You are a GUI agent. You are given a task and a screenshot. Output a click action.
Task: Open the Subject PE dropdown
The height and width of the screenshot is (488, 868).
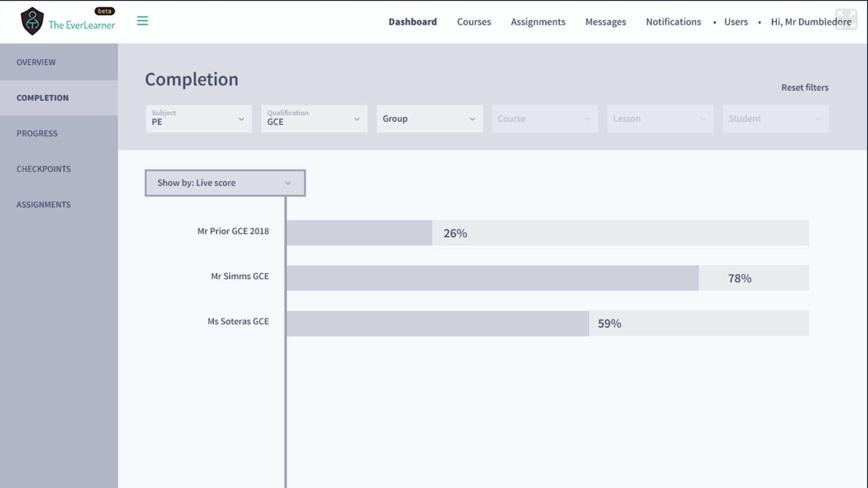click(199, 119)
